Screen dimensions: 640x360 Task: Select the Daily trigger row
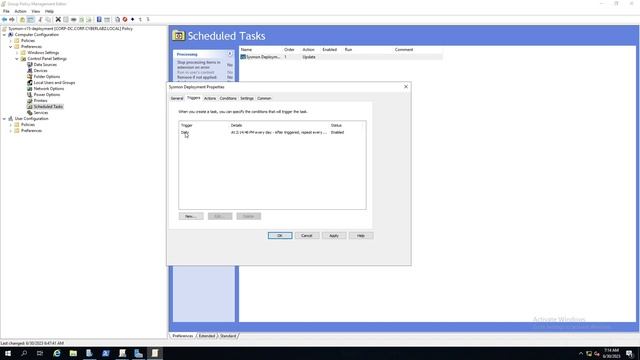[x=272, y=132]
